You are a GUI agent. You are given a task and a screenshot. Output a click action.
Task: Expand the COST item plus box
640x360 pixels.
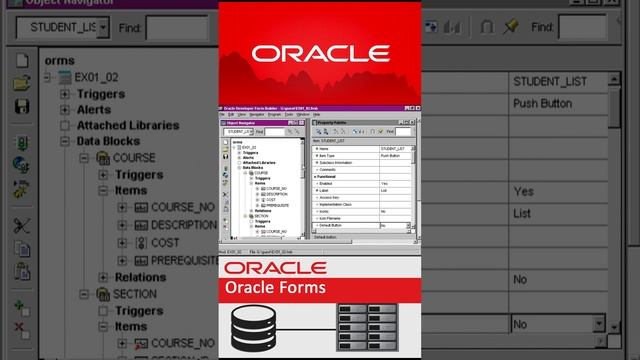click(122, 243)
